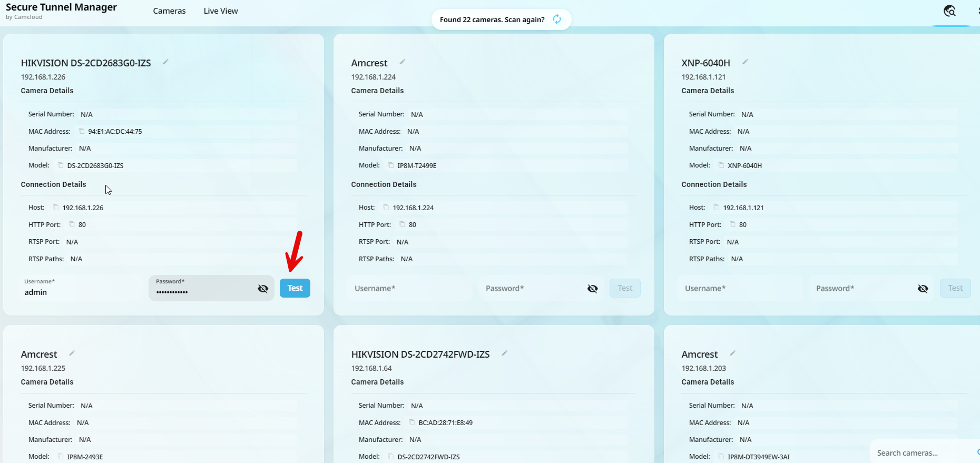
Task: Focus Username field on XNP-6040H card
Action: (740, 288)
